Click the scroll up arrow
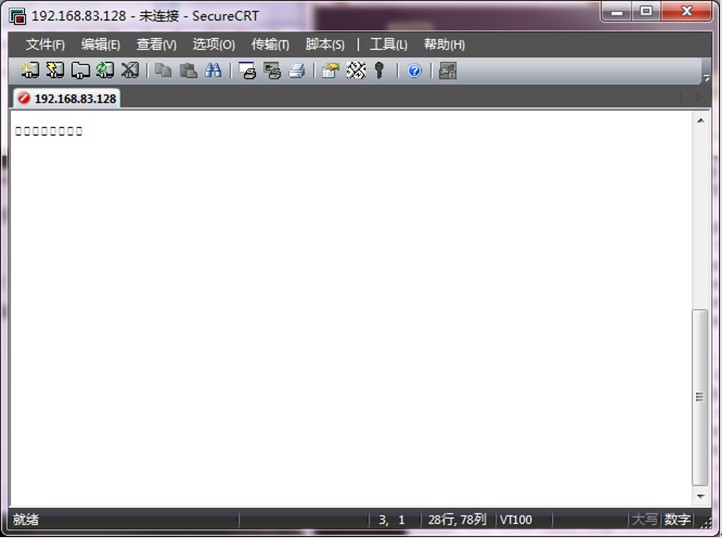 pos(700,121)
